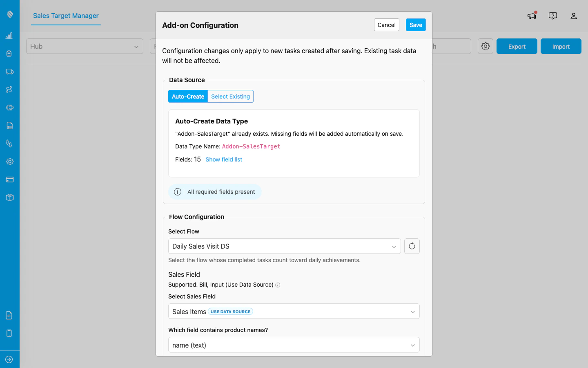Image resolution: width=588 pixels, height=368 pixels.
Task: Switch to Select Existing data source
Action: pyautogui.click(x=230, y=96)
